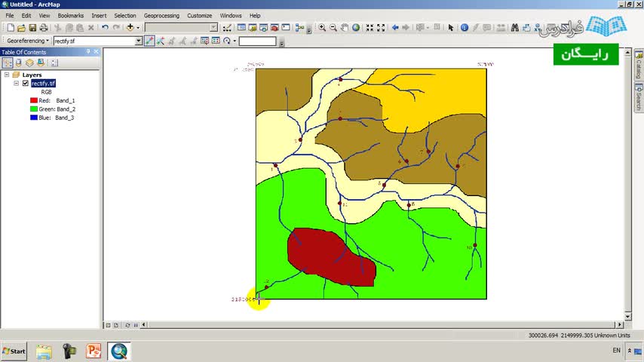Click the Auto Registration tool
Image resolution: width=644 pixels, height=362 pixels.
tap(161, 41)
